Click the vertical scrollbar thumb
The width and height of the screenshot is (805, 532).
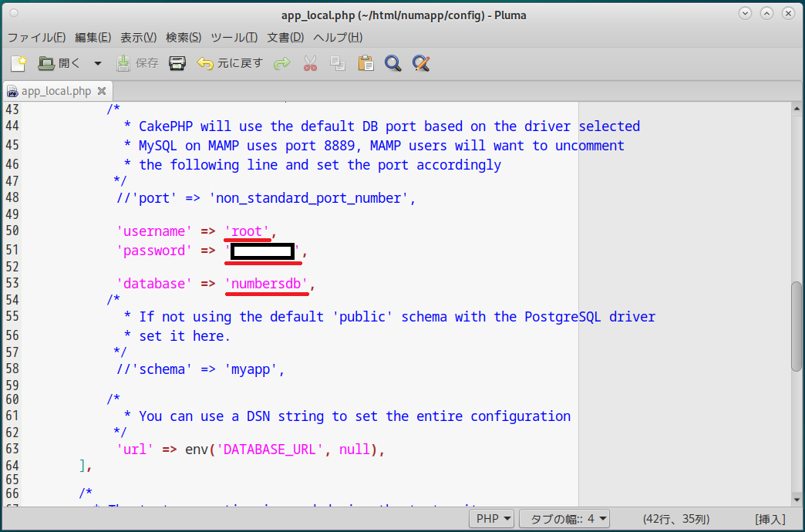[x=797, y=326]
